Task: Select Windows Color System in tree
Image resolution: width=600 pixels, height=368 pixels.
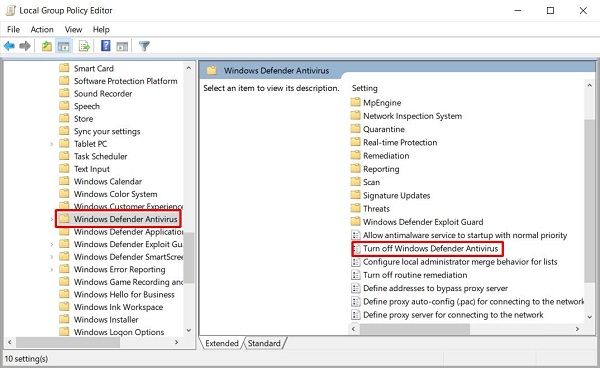Action: pyautogui.click(x=116, y=194)
